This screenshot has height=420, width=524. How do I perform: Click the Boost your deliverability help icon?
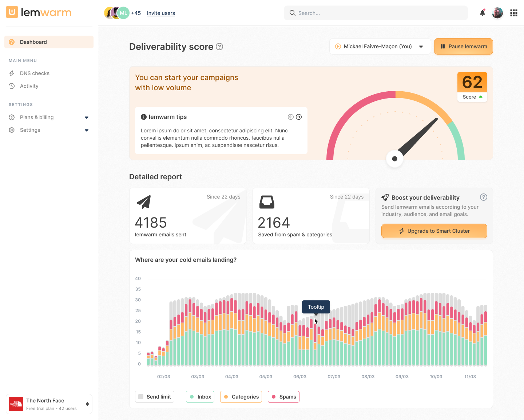coord(483,197)
